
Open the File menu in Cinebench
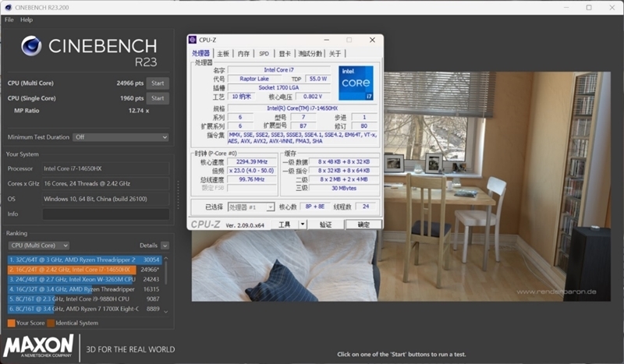tap(9, 19)
